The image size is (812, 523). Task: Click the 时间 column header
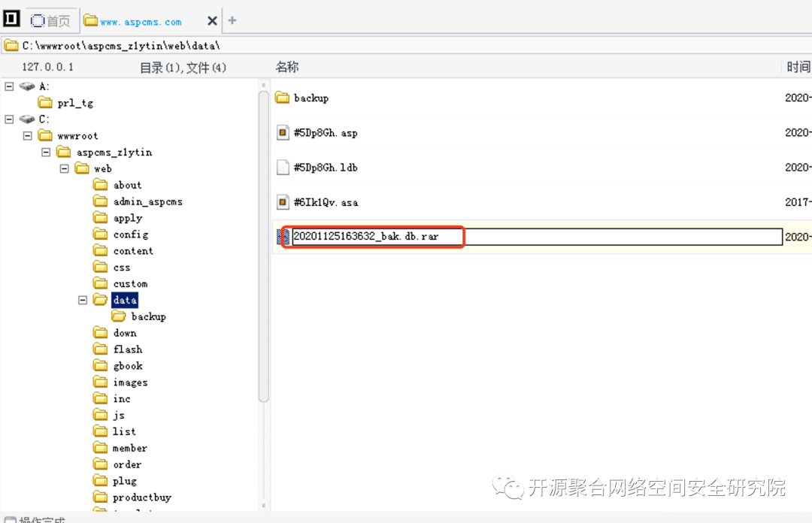click(798, 67)
